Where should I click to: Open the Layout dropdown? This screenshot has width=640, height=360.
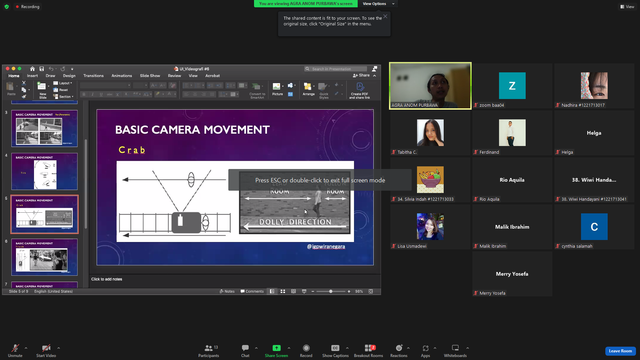[62, 83]
